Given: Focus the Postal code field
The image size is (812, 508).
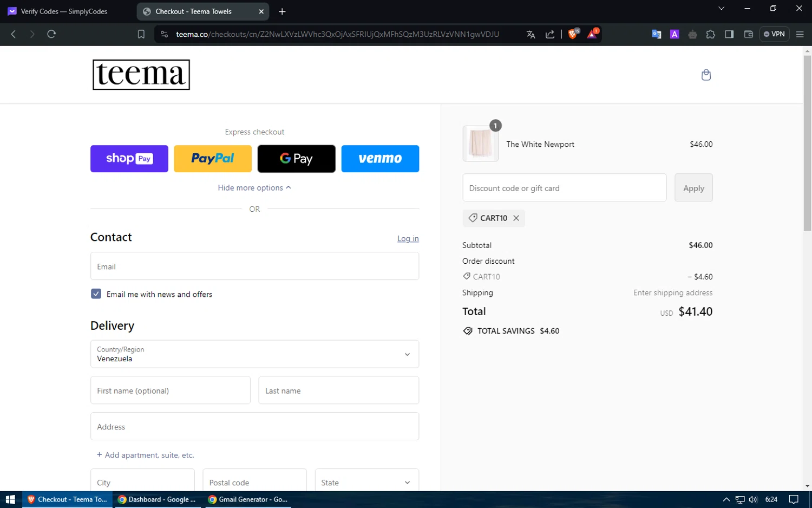Looking at the screenshot, I should [254, 481].
